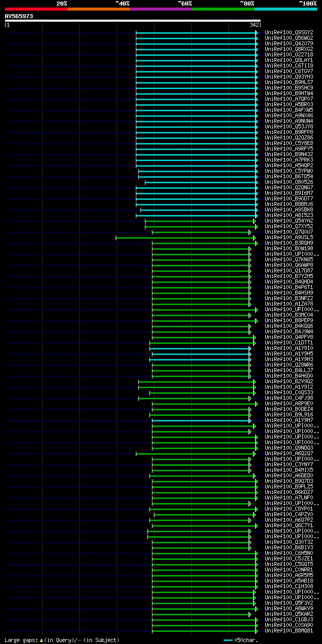Select the UniRef100_B9SHC9 label

click(x=289, y=88)
